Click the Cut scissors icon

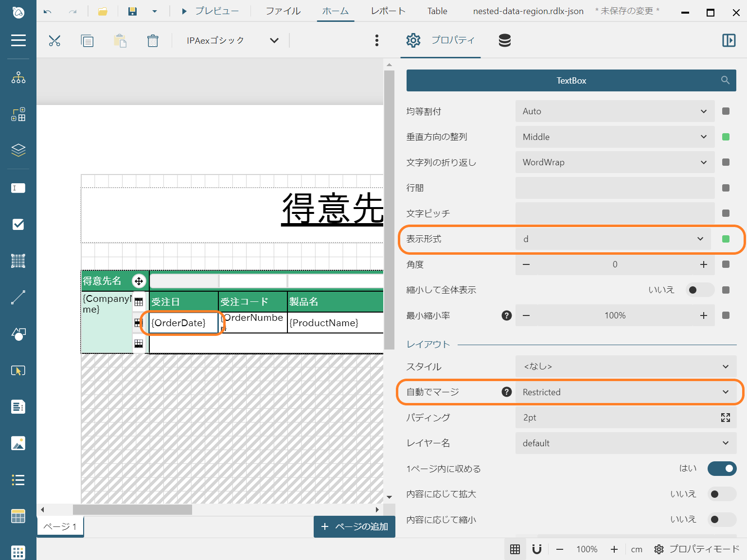pyautogui.click(x=54, y=40)
